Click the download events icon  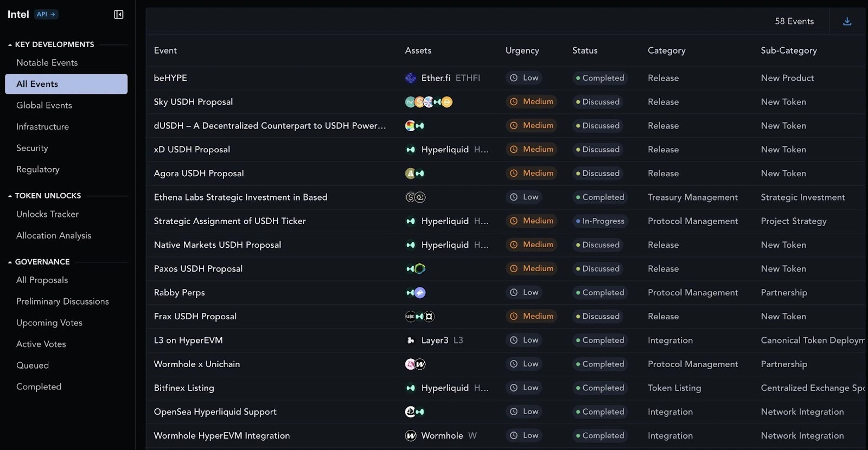tap(847, 22)
